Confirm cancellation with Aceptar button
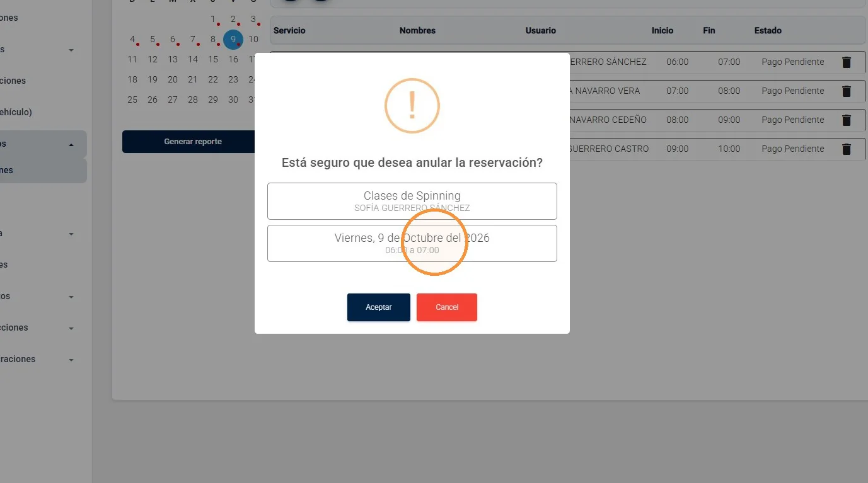 pyautogui.click(x=379, y=307)
